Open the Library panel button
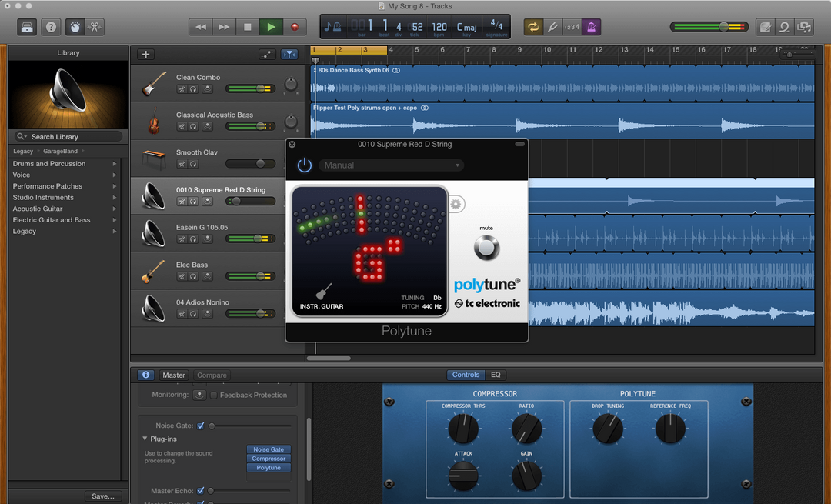Image resolution: width=831 pixels, height=504 pixels. pyautogui.click(x=27, y=26)
